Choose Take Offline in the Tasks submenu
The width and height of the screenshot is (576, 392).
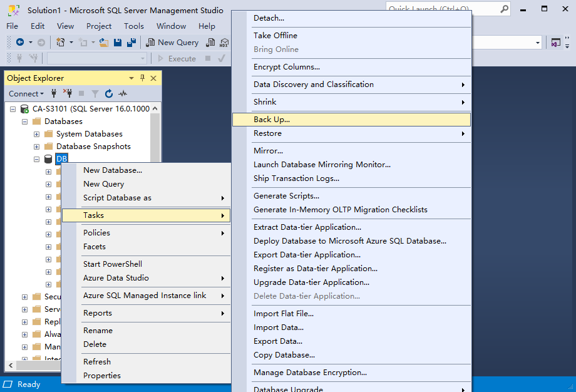click(275, 36)
